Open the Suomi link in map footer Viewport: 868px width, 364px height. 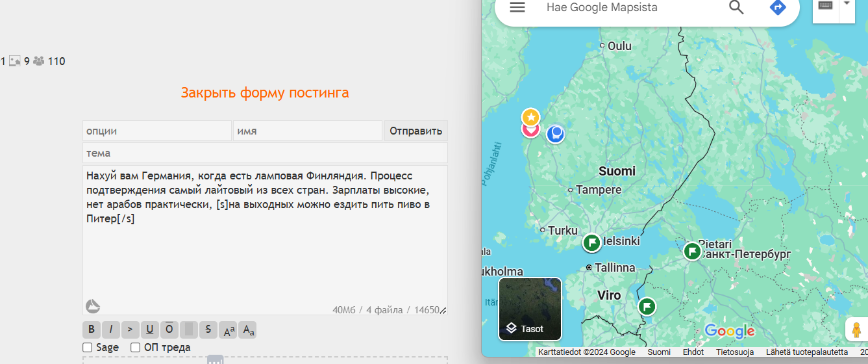click(x=659, y=352)
